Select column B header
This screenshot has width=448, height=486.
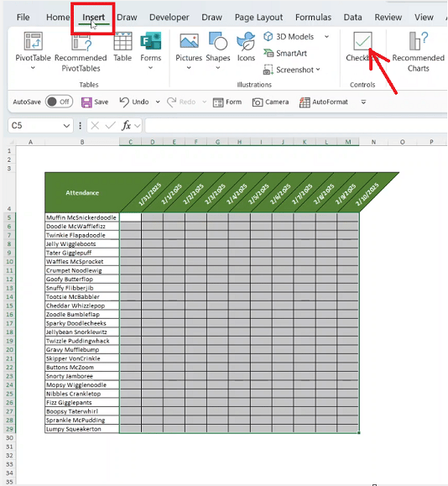coord(82,142)
